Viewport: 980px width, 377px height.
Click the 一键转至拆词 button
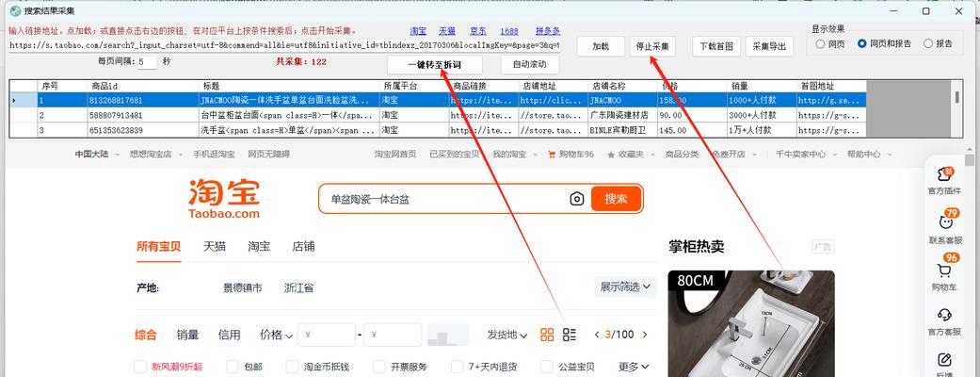click(x=435, y=64)
